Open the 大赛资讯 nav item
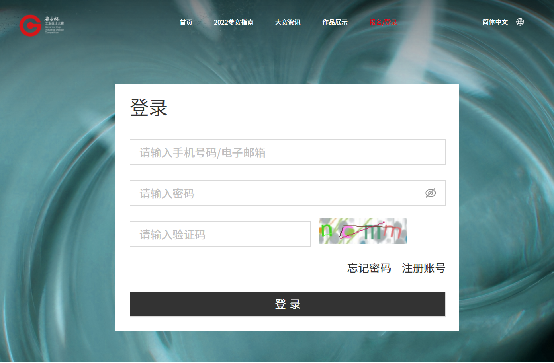The height and width of the screenshot is (363, 554). [288, 22]
